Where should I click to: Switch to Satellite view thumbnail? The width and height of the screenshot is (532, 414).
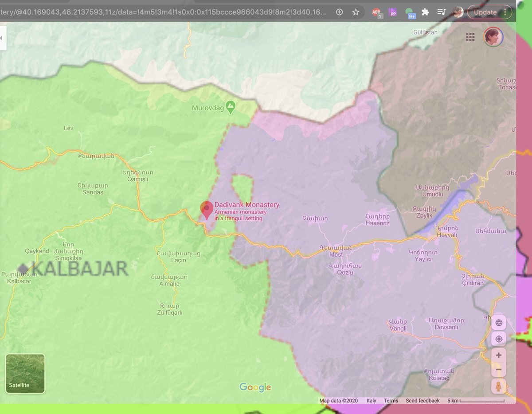coord(25,374)
